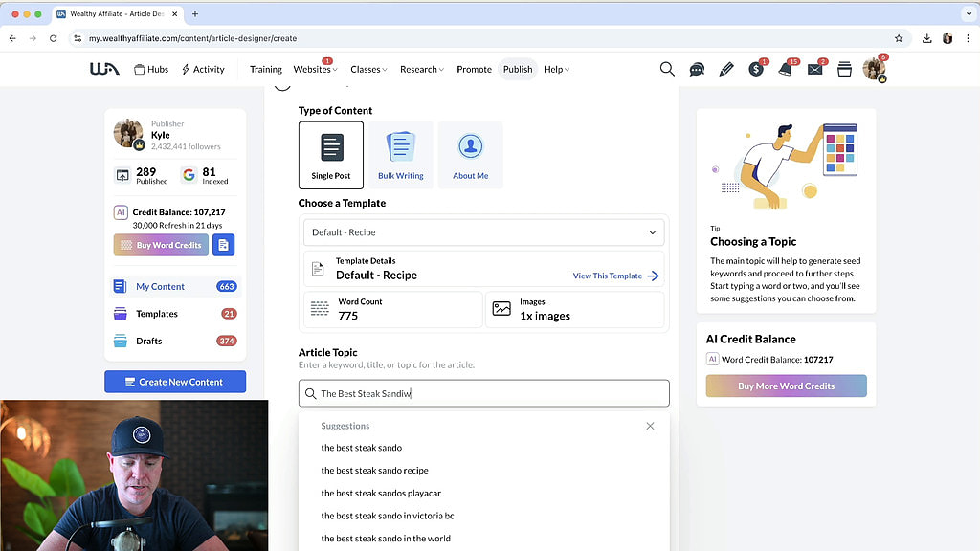Select the About Me content type
The width and height of the screenshot is (980, 551).
pyautogui.click(x=470, y=155)
